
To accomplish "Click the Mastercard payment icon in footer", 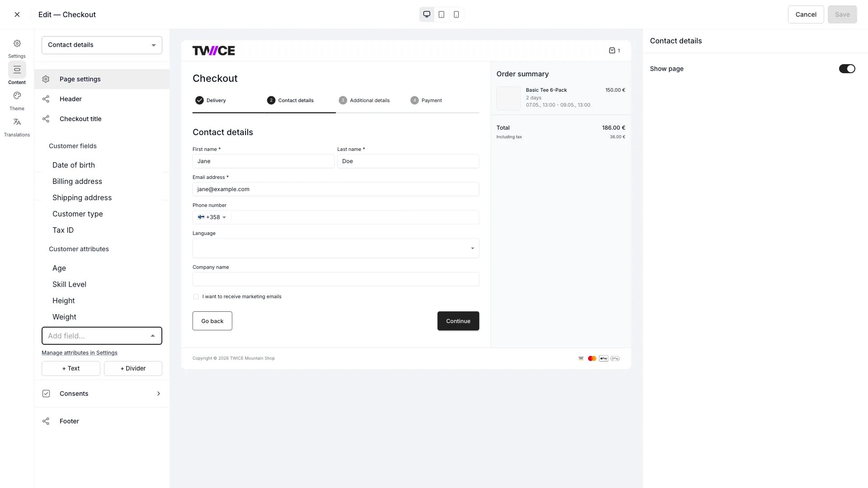I will [x=592, y=358].
